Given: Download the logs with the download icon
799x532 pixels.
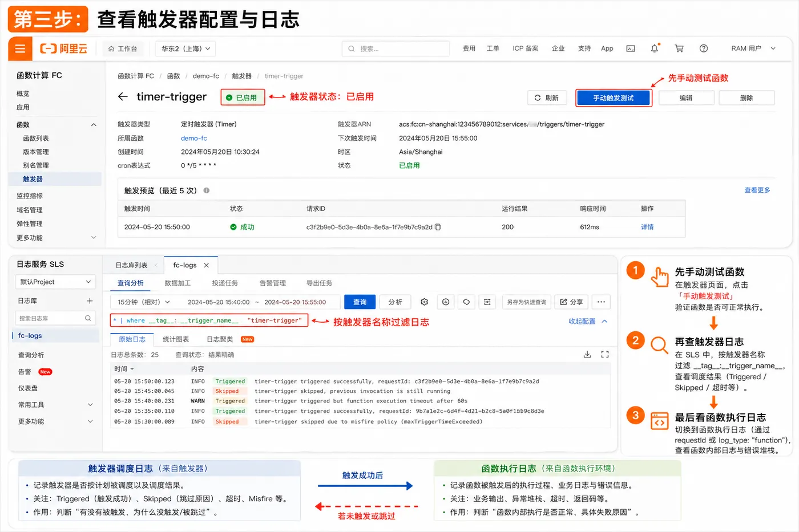Looking at the screenshot, I should [587, 354].
